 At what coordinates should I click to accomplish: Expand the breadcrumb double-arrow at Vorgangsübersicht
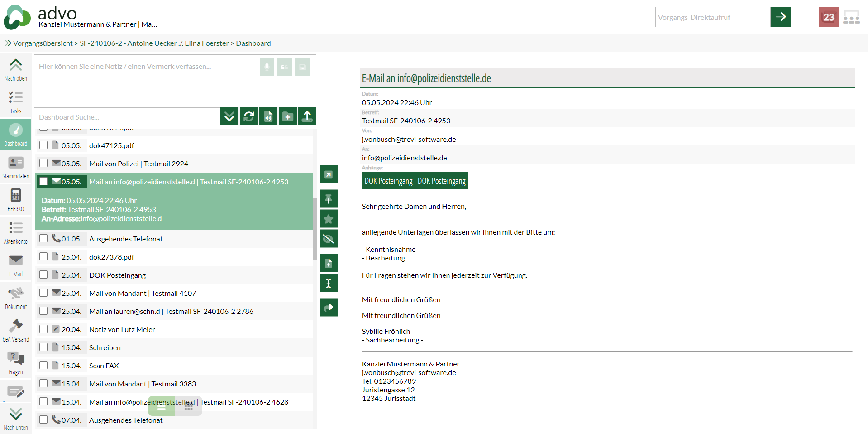coord(8,43)
